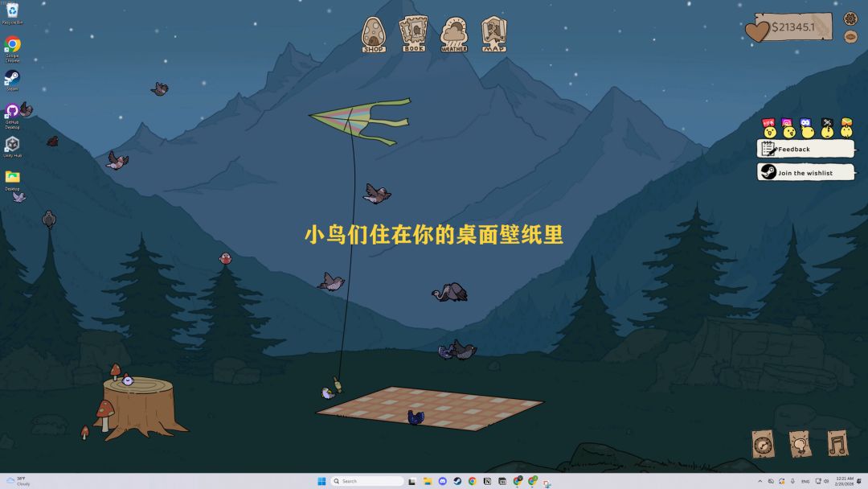Click the chick with orange-green flag
Viewport: 868px width, 489px height.
pos(846,128)
